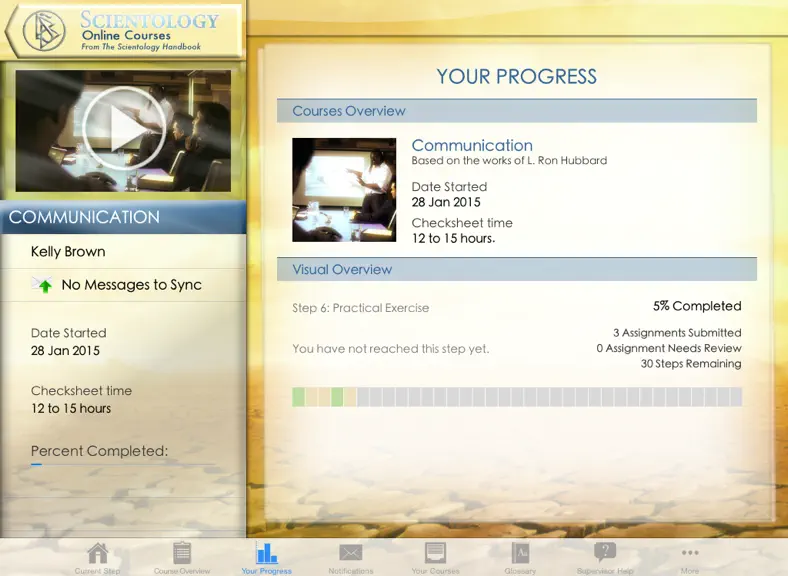This screenshot has width=788, height=576.
Task: Open the Notifications envelope icon
Action: (351, 553)
